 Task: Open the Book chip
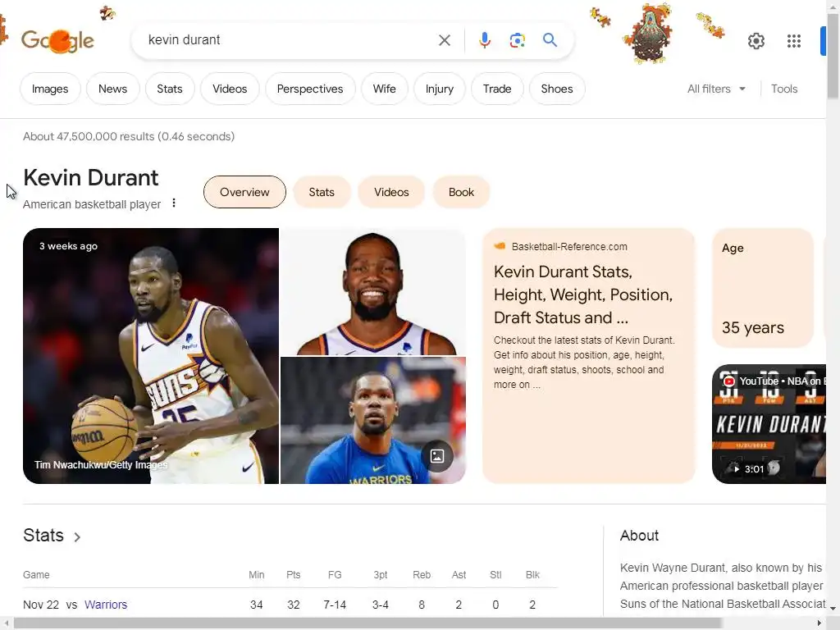461,192
